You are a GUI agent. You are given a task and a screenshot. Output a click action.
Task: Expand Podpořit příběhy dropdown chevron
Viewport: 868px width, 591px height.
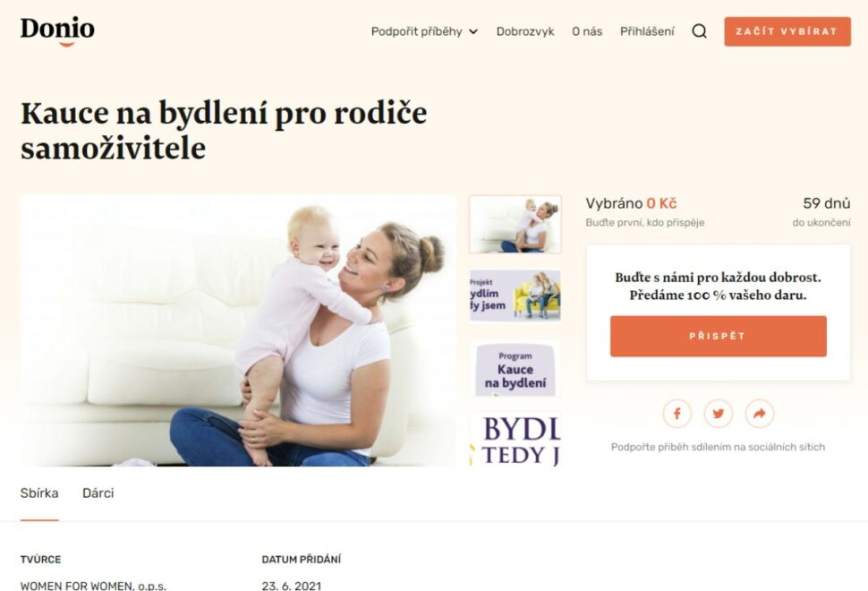point(473,31)
